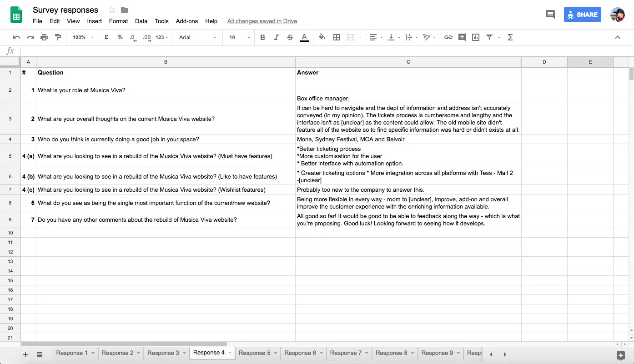Format as currency with pound icon
The height and width of the screenshot is (364, 634).
[x=106, y=37]
